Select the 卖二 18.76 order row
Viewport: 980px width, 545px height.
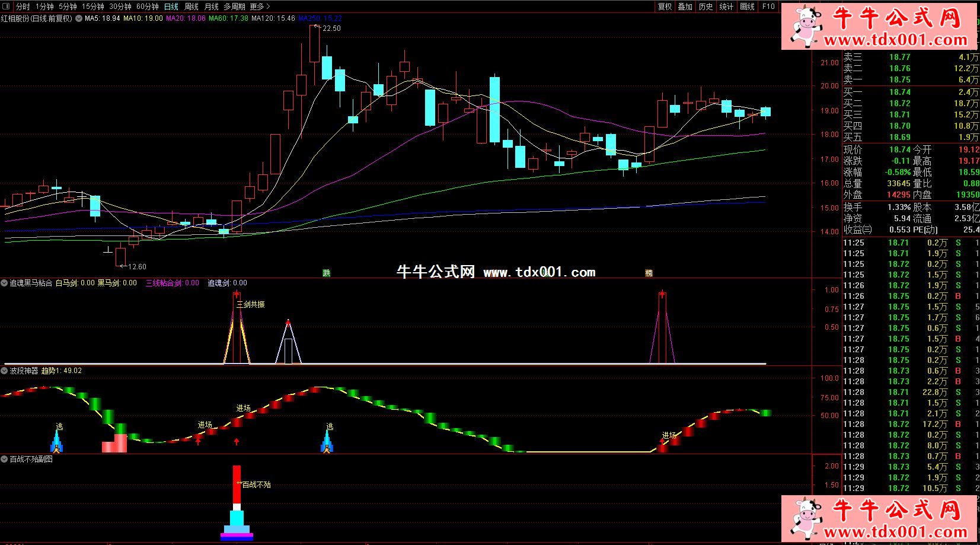(911, 68)
